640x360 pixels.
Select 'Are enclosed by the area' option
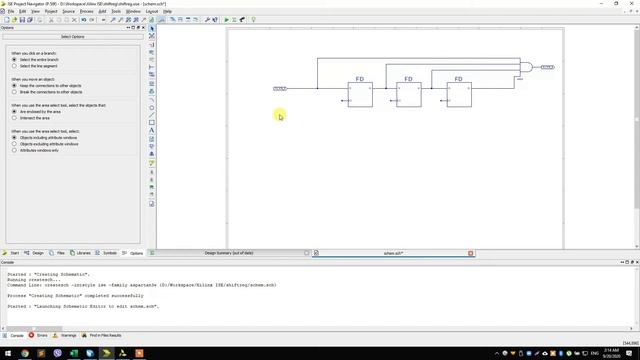[14, 111]
